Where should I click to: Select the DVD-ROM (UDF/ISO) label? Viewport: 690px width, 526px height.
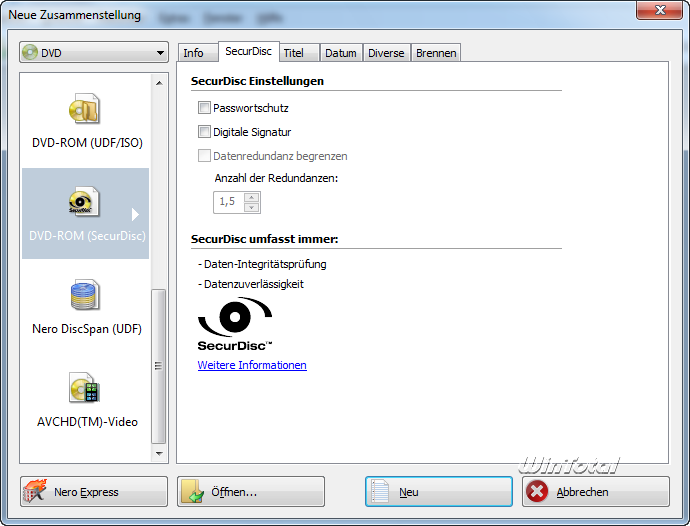click(88, 143)
